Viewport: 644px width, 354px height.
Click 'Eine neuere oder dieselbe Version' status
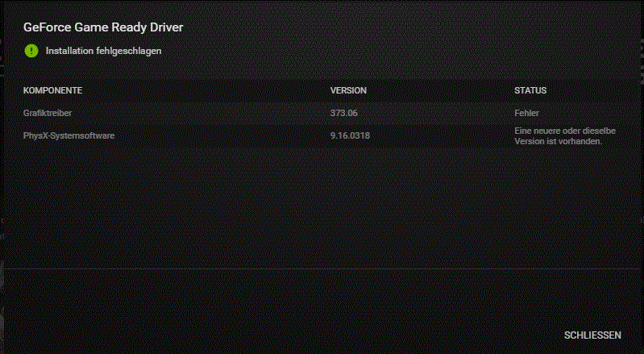click(x=565, y=136)
